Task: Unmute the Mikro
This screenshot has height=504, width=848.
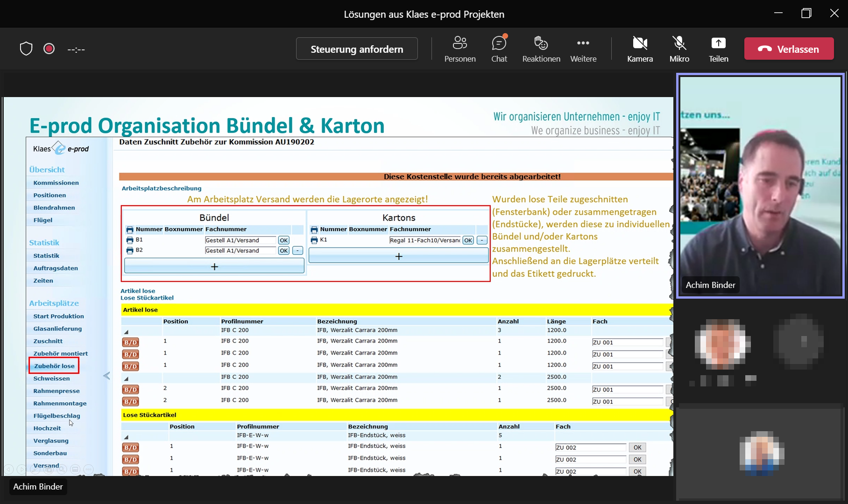Action: pos(679,49)
